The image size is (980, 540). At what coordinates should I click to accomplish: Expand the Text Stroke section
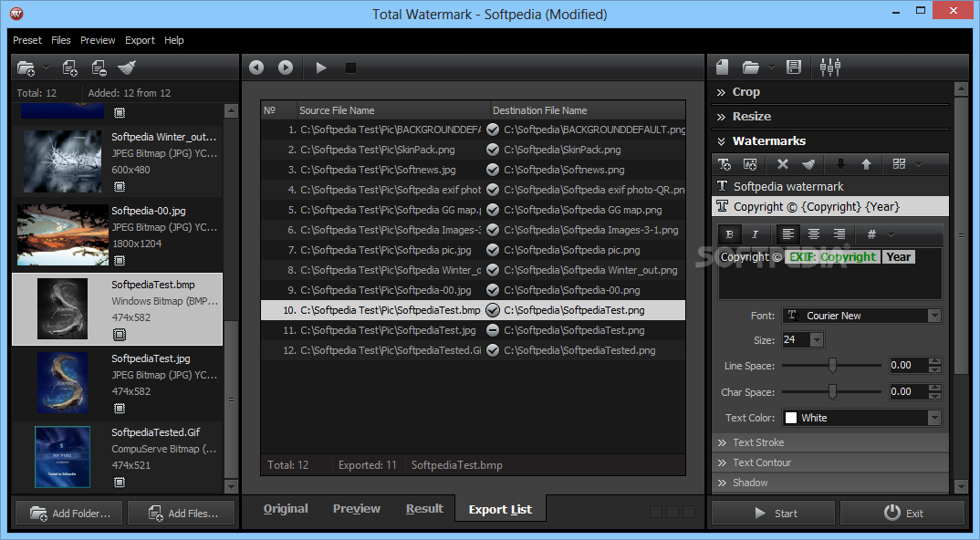830,442
